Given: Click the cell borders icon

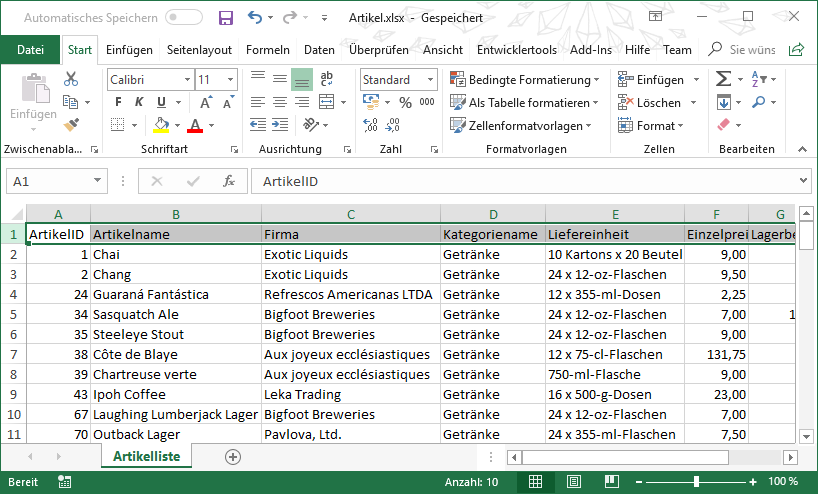Looking at the screenshot, I should pyautogui.click(x=117, y=125).
